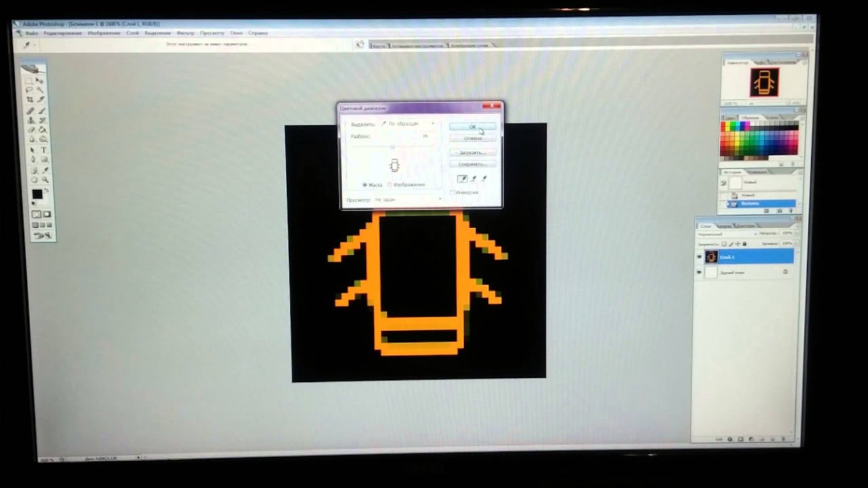This screenshot has height=488, width=868.
Task: Choose the eyedropper sampler in Color Range
Action: click(462, 179)
